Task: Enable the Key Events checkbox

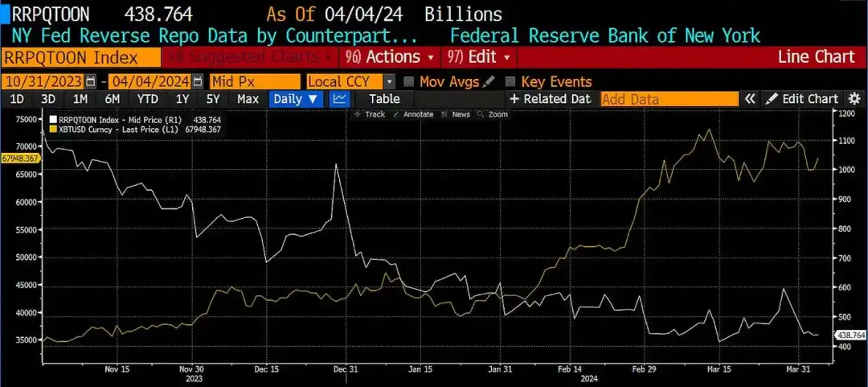Action: 510,82
